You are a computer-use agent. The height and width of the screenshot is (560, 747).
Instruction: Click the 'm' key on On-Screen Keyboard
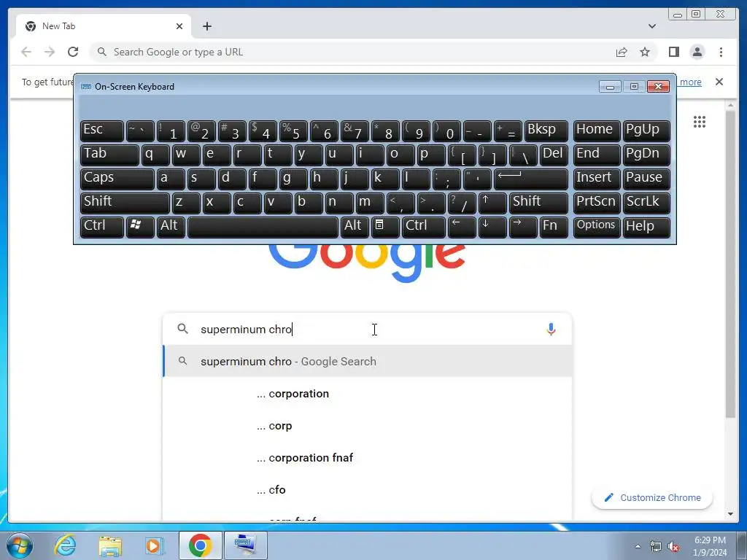tap(370, 203)
